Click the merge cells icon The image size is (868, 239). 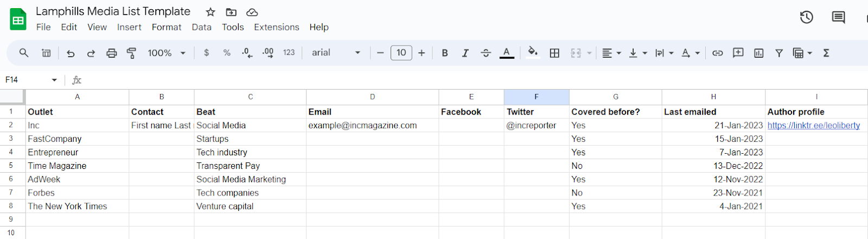(576, 53)
